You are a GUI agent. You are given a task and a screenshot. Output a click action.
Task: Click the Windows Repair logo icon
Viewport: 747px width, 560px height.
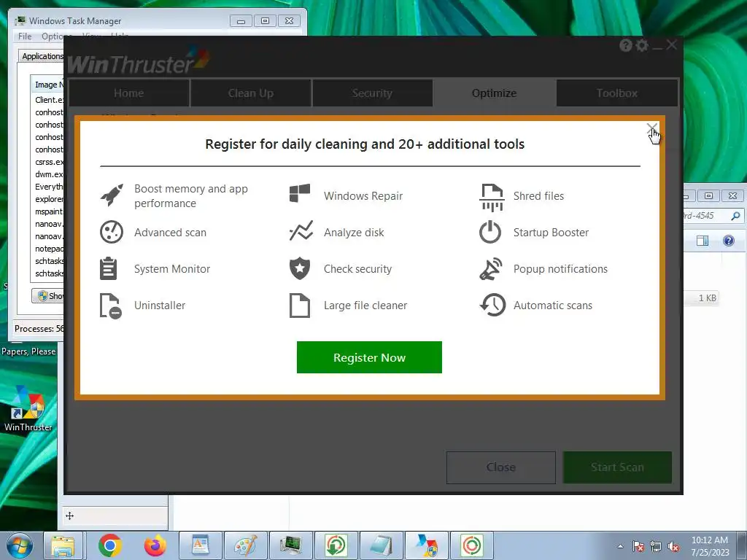coord(300,194)
